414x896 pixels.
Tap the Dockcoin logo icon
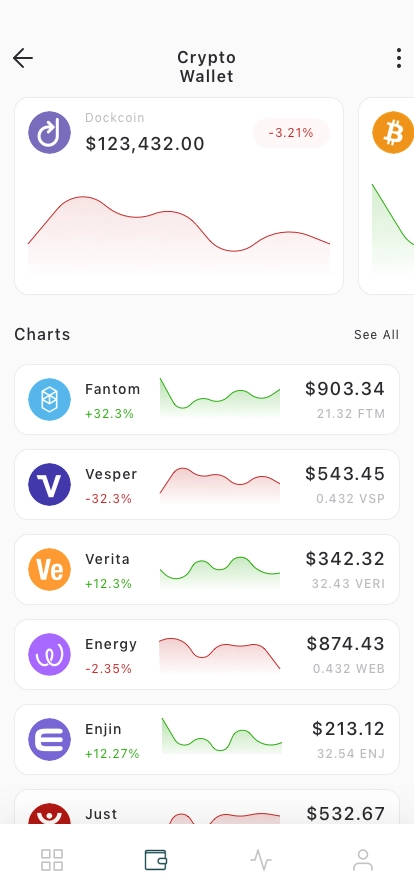(50, 133)
